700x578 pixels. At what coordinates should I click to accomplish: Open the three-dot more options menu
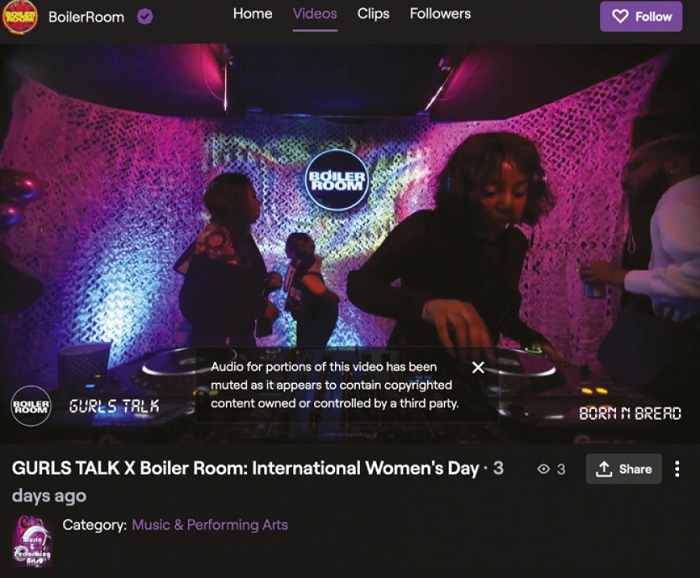(x=677, y=469)
